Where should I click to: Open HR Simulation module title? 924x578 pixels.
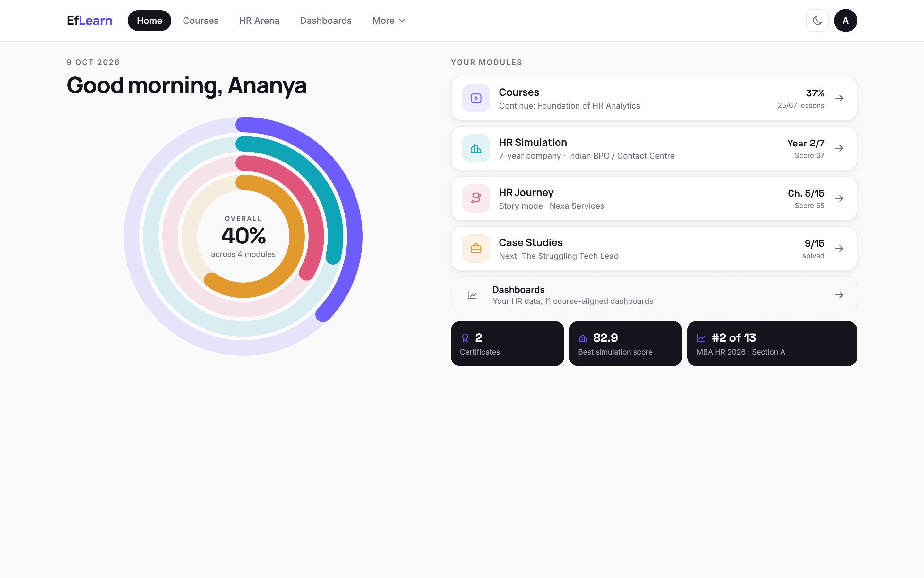pos(533,142)
